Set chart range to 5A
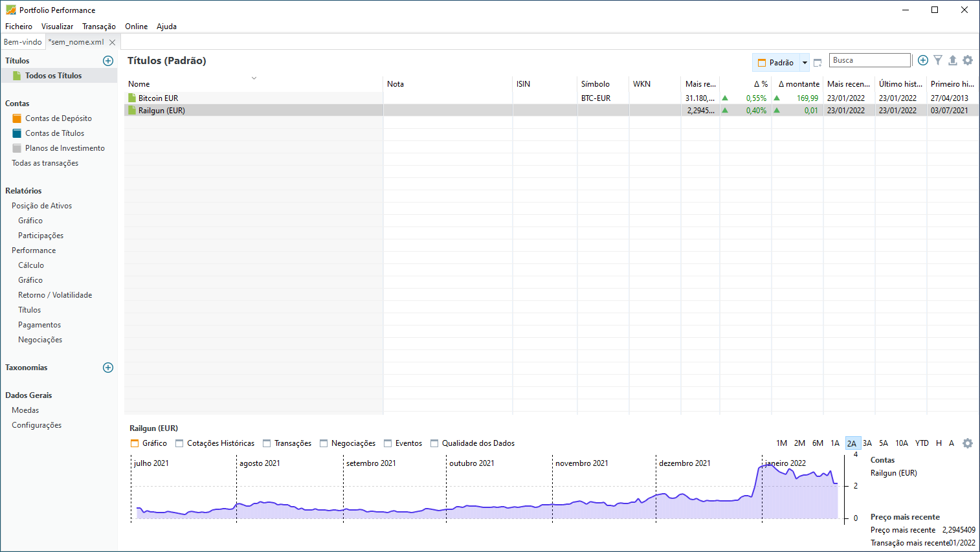 coord(884,443)
